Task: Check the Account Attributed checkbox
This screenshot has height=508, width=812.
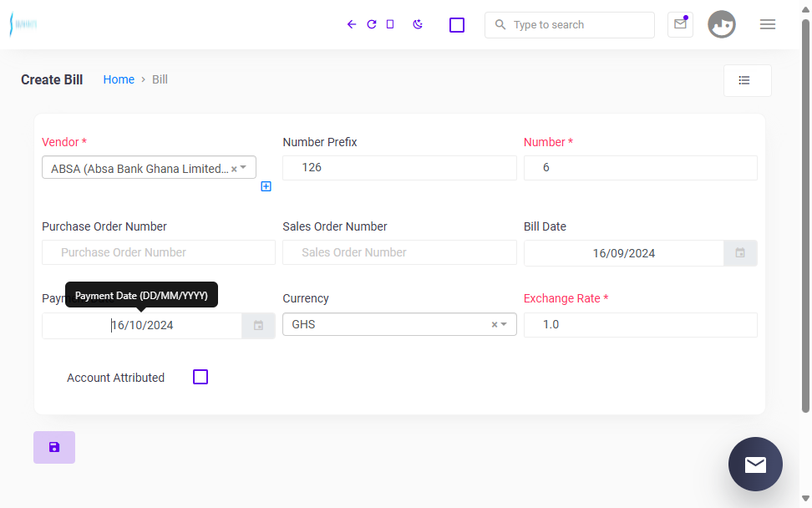Action: click(200, 377)
